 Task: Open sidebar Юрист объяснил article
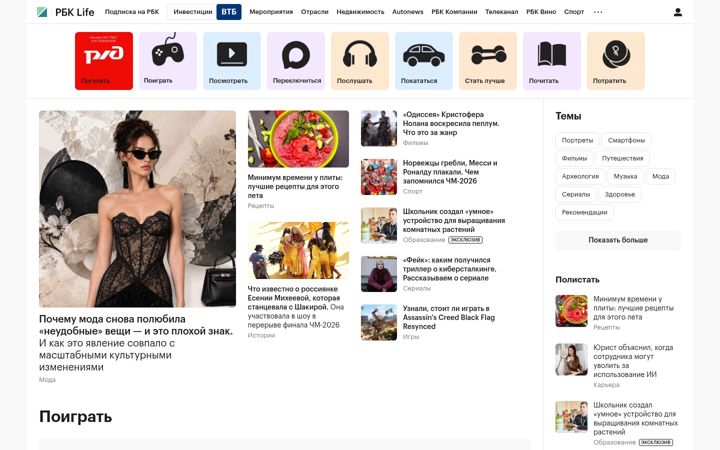pos(633,361)
